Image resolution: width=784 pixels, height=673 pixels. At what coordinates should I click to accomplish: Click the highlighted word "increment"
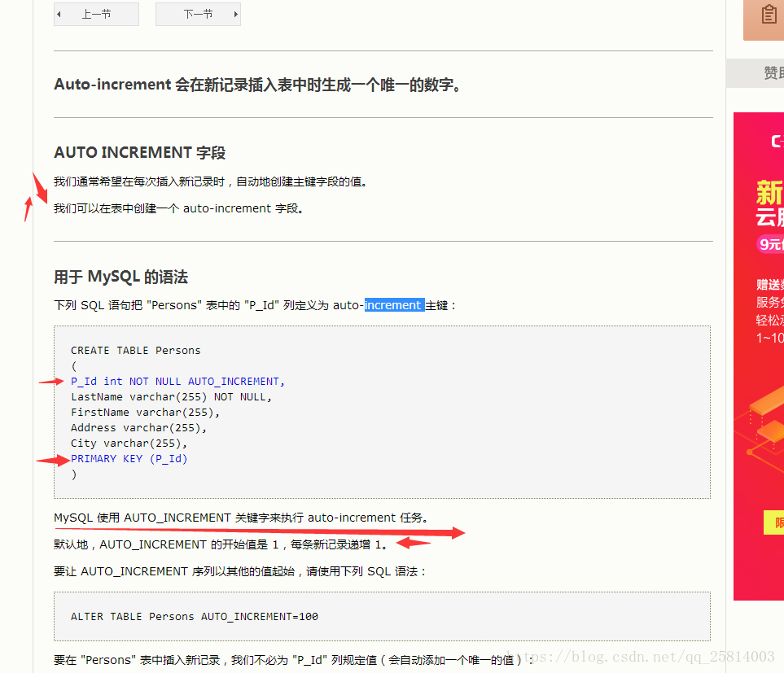tap(394, 305)
